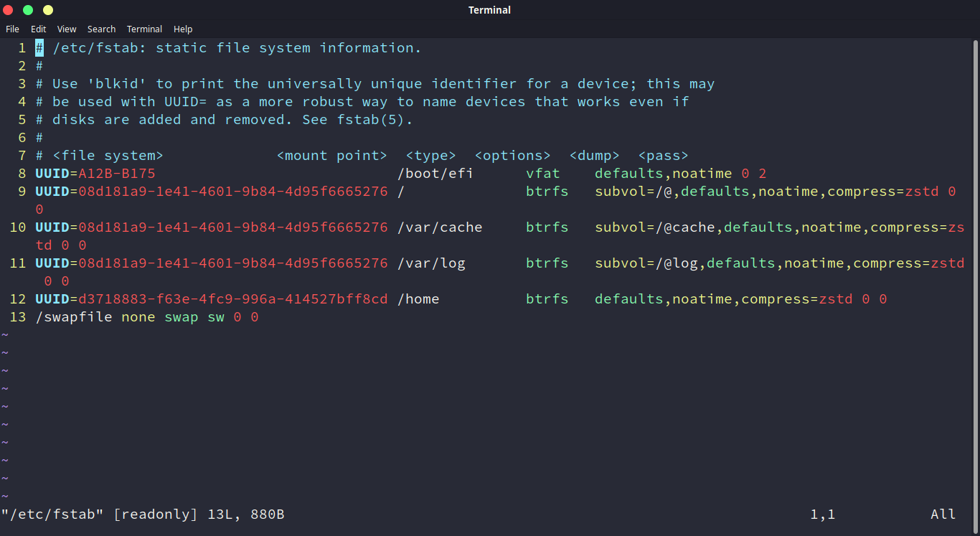Click the /swapfile entry on line 13
Image resolution: width=980 pixels, height=536 pixels.
pyautogui.click(x=74, y=316)
